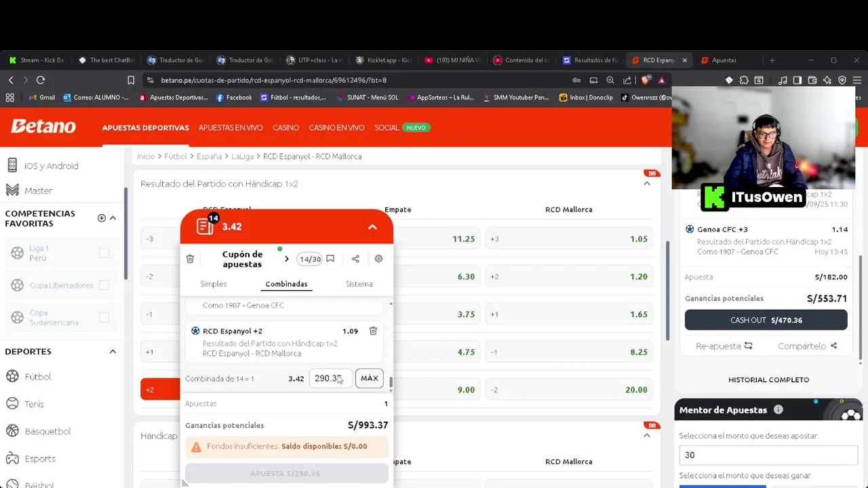The image size is (868, 488).
Task: Open the Mentor de Apuestas info icon
Action: [778, 409]
